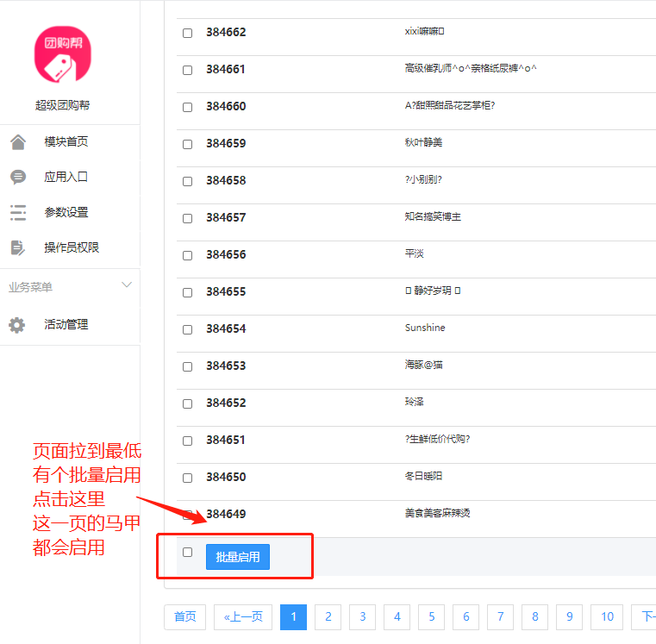Click nickname 玲泽

pos(414,402)
